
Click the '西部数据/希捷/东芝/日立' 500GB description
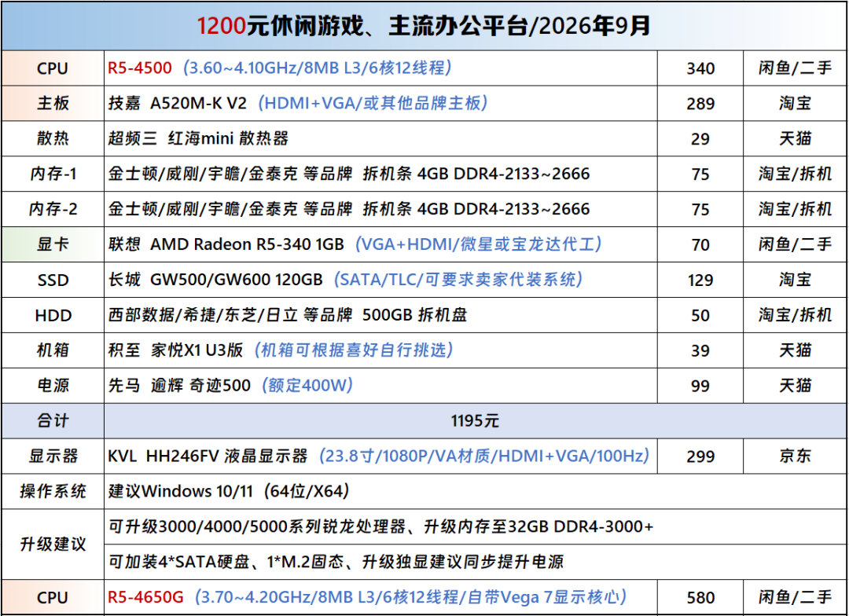pyautogui.click(x=287, y=315)
